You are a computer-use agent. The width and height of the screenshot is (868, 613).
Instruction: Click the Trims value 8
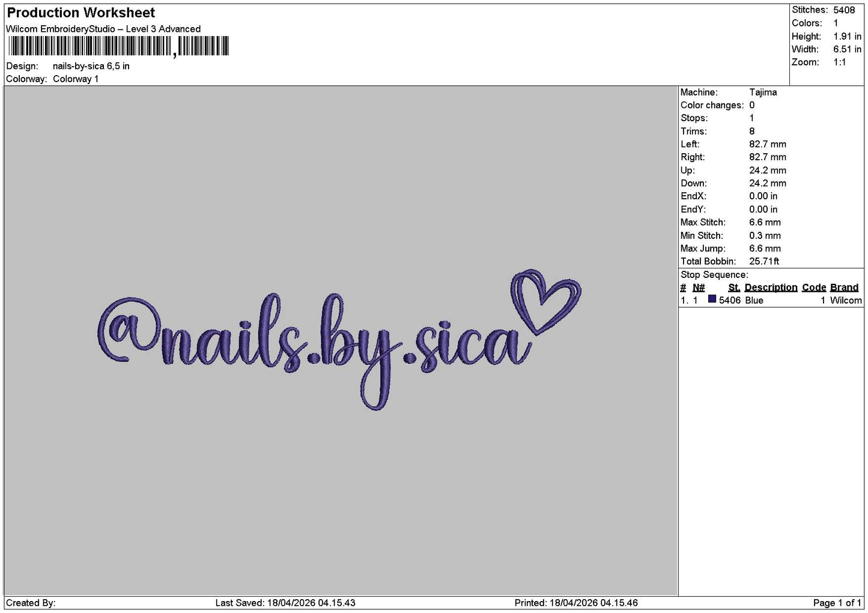(751, 131)
